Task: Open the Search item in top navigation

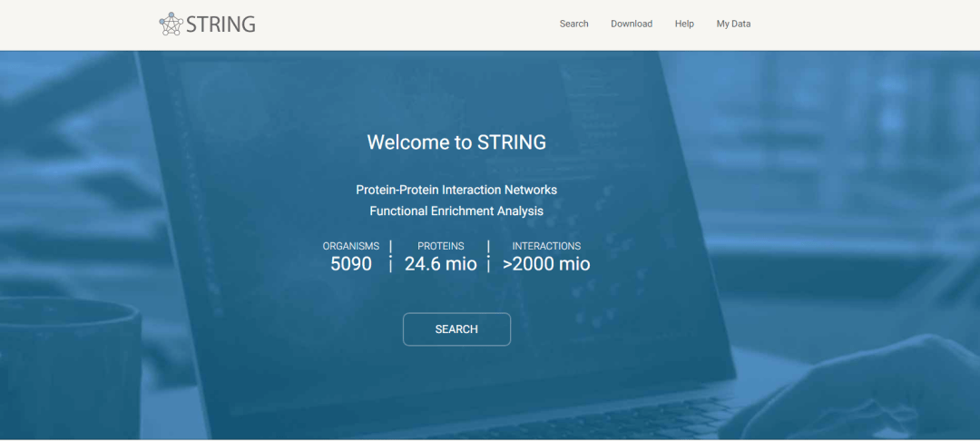Action: tap(573, 24)
